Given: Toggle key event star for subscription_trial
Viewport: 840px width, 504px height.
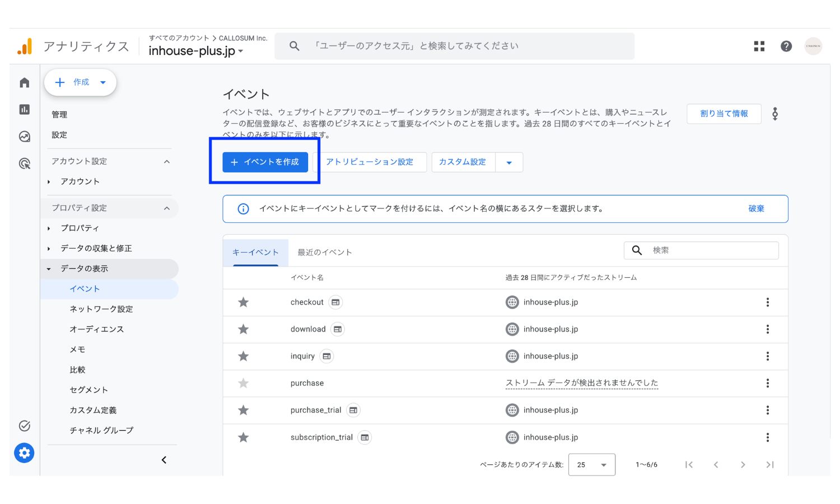Looking at the screenshot, I should 243,437.
